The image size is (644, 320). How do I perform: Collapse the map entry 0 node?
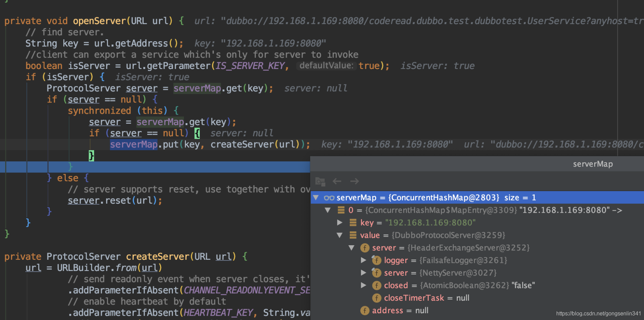coord(327,210)
